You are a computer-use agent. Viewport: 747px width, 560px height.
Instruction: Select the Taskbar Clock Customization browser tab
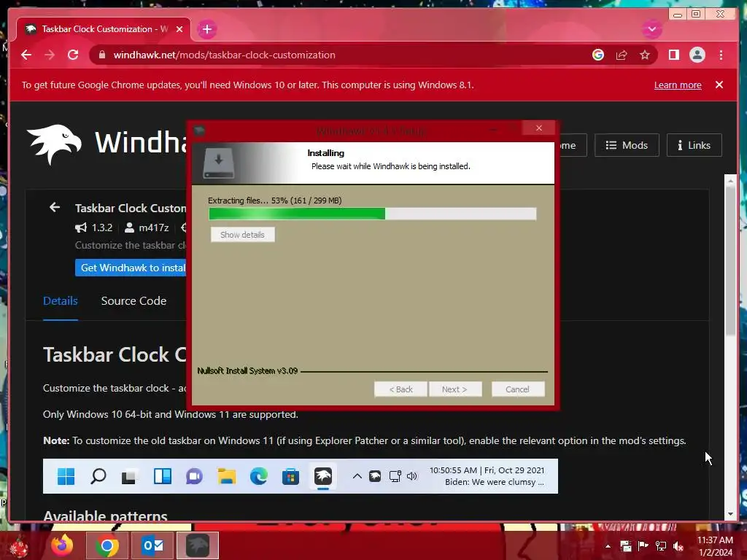click(x=104, y=29)
